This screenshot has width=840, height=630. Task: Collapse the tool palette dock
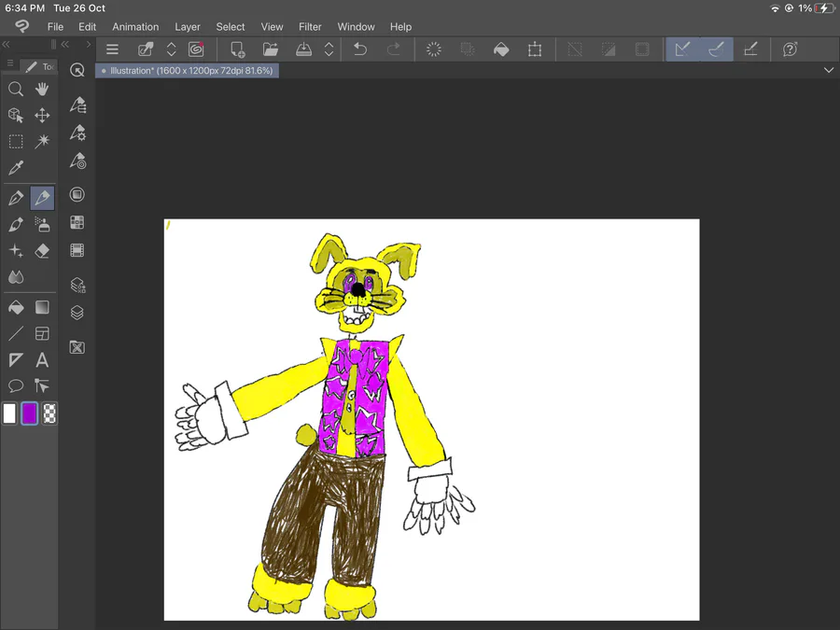click(7, 45)
